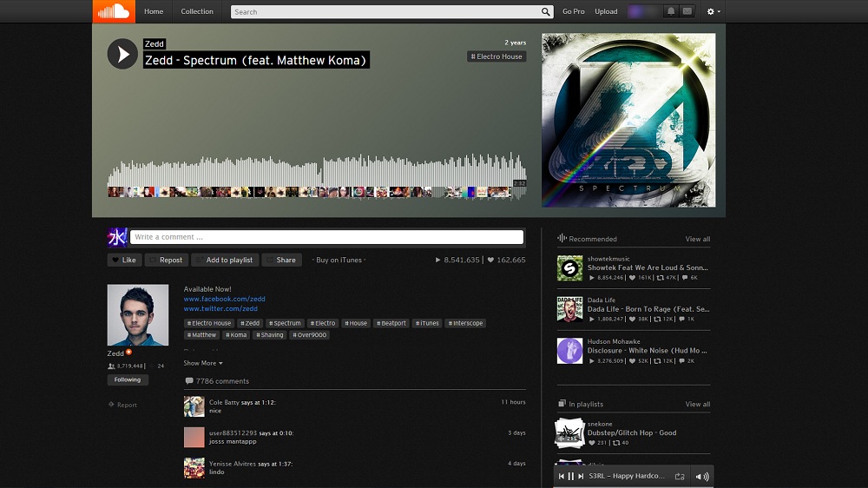Viewport: 868px width, 488px height.
Task: Share the track
Action: tap(282, 260)
